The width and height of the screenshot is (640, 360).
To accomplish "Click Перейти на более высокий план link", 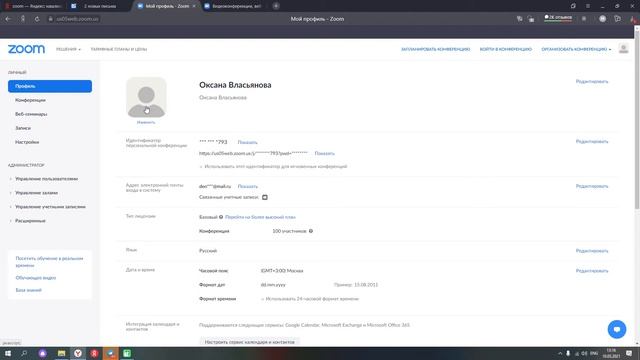I will 260,217.
